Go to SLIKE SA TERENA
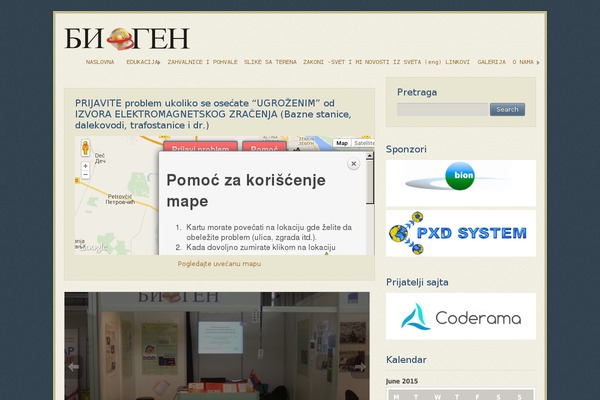Image resolution: width=600 pixels, height=400 pixels. 270,62
